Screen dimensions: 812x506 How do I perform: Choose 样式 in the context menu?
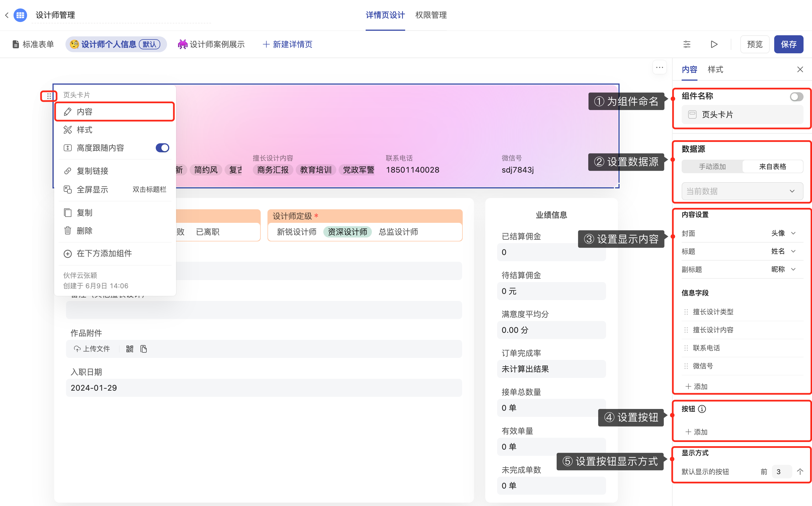(x=115, y=130)
